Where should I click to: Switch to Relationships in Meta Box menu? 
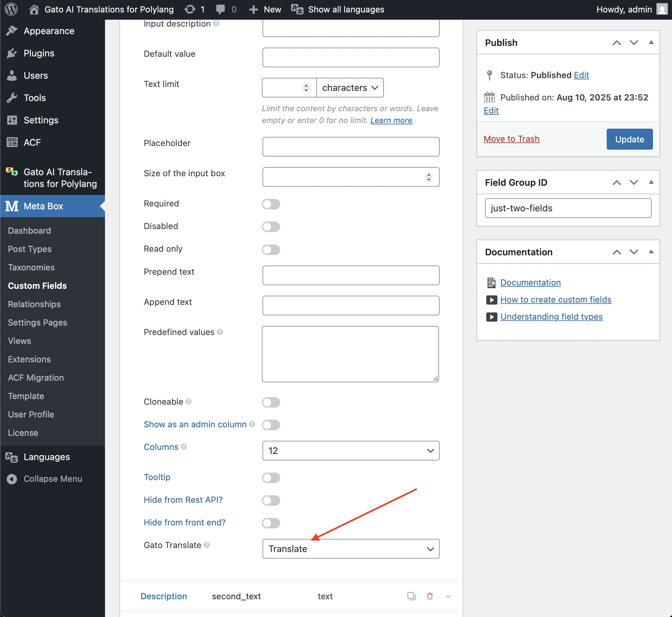(34, 304)
